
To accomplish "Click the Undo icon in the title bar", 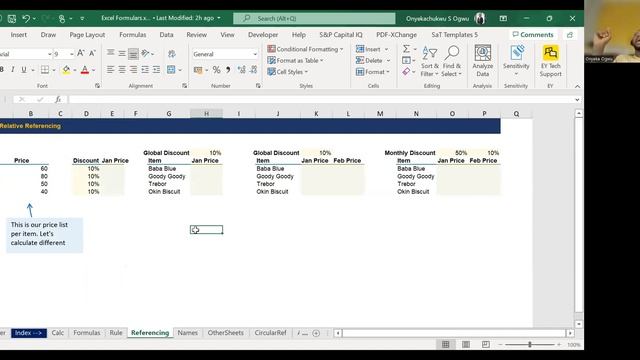I will click(x=26, y=18).
